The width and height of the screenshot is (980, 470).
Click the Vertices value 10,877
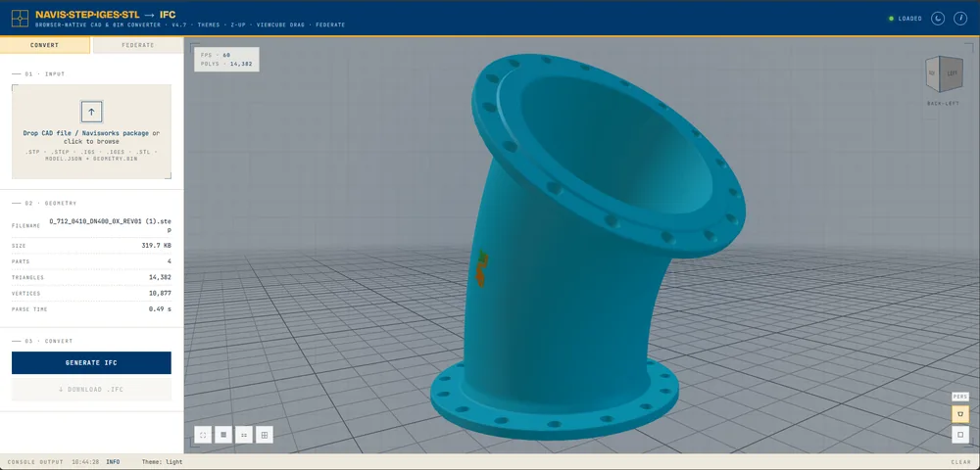coord(160,294)
